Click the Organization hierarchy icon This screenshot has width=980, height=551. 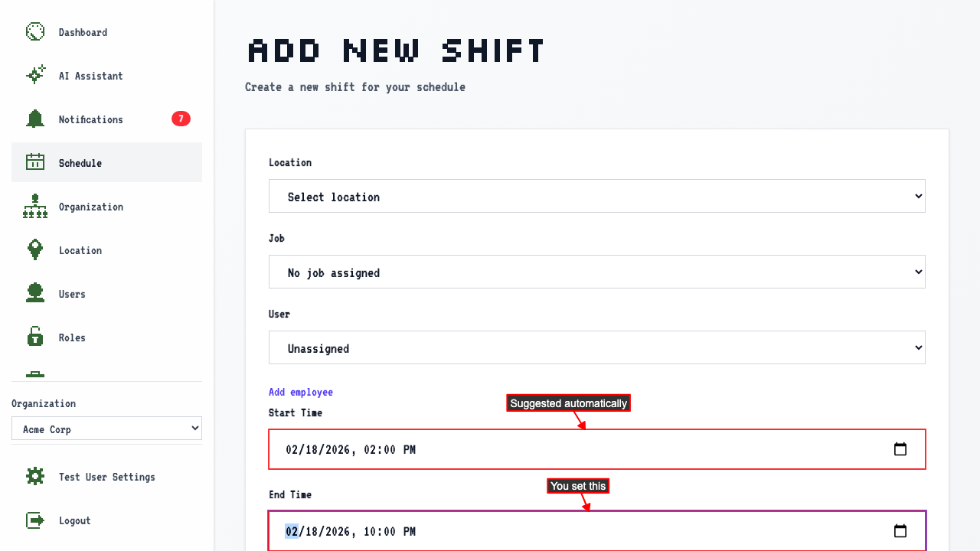pos(35,207)
